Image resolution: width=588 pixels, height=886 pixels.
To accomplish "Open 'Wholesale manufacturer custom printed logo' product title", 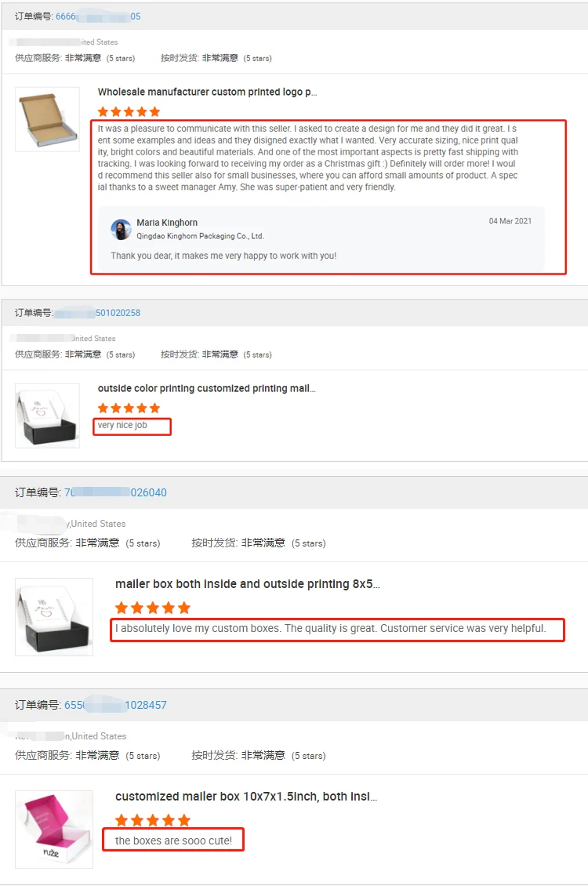I will [207, 92].
